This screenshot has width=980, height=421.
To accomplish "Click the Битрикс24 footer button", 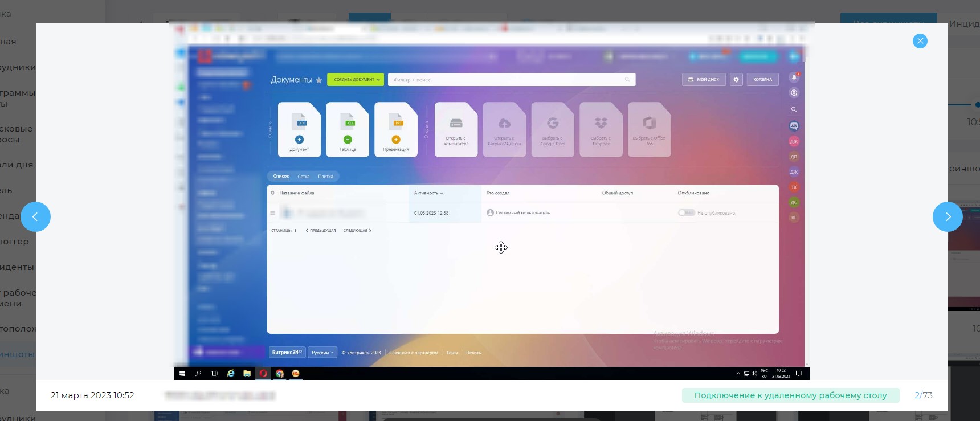I will pyautogui.click(x=287, y=353).
